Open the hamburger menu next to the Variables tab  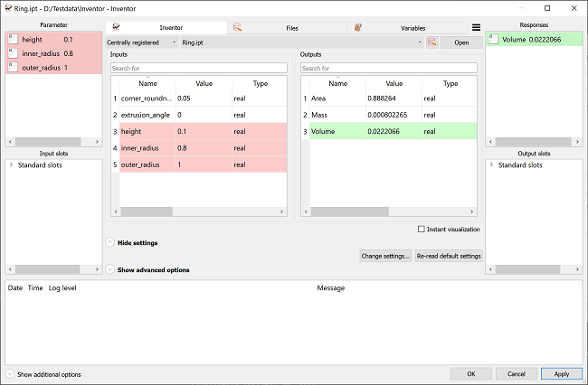pos(476,28)
